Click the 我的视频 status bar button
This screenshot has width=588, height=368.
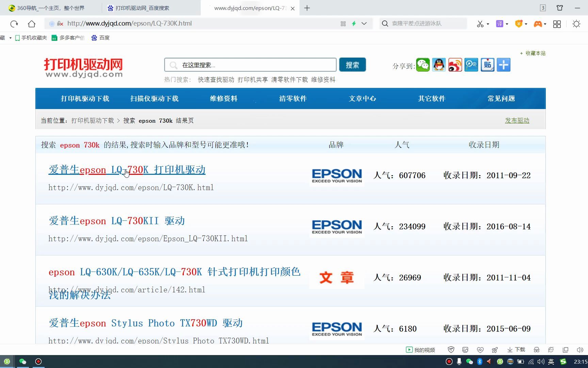[x=421, y=350]
